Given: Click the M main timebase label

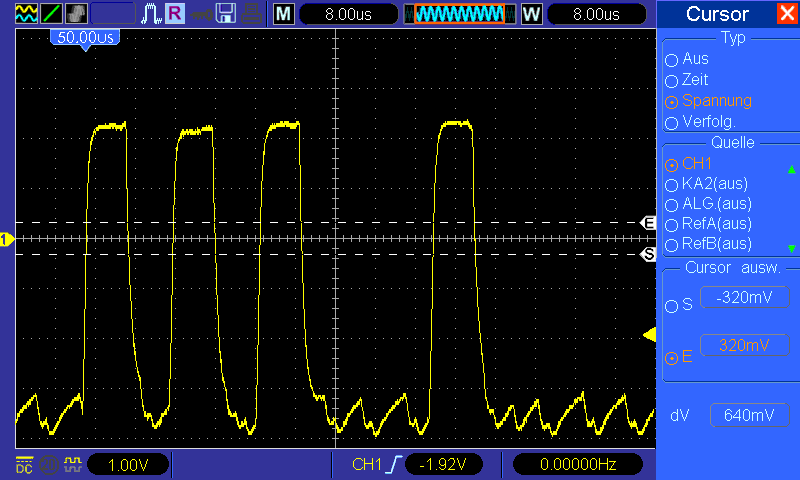Looking at the screenshot, I should pos(284,14).
